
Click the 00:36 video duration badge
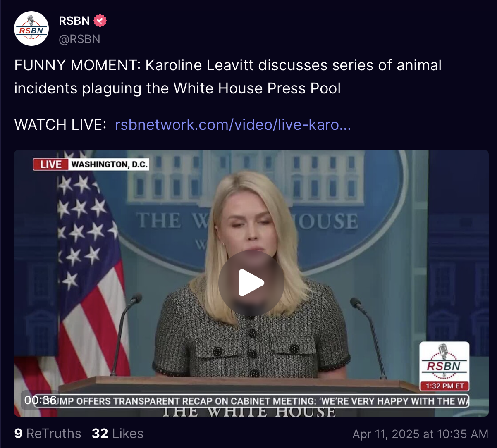41,400
